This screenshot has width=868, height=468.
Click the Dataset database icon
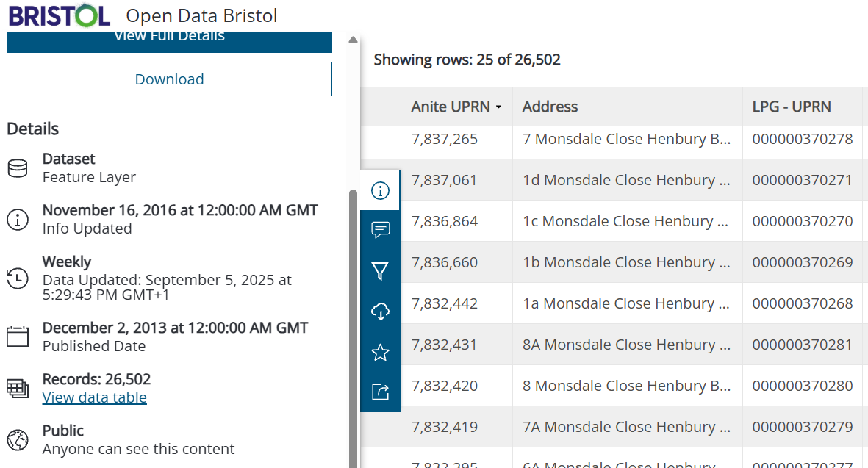18,168
